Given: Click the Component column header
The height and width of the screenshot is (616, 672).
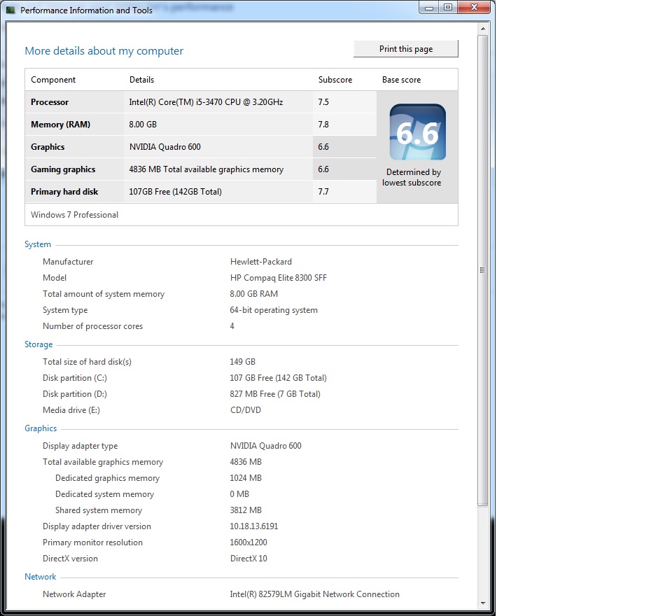Looking at the screenshot, I should coord(53,80).
